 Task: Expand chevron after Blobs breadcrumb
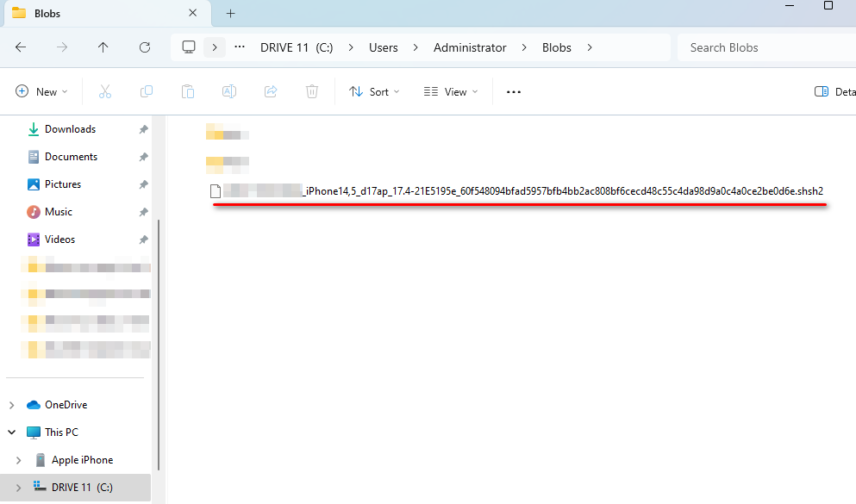point(590,47)
